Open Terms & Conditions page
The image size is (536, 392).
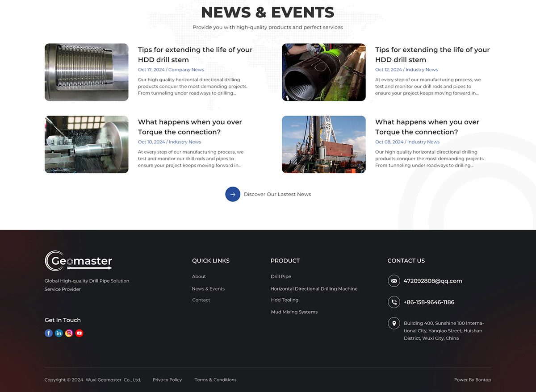(215, 380)
